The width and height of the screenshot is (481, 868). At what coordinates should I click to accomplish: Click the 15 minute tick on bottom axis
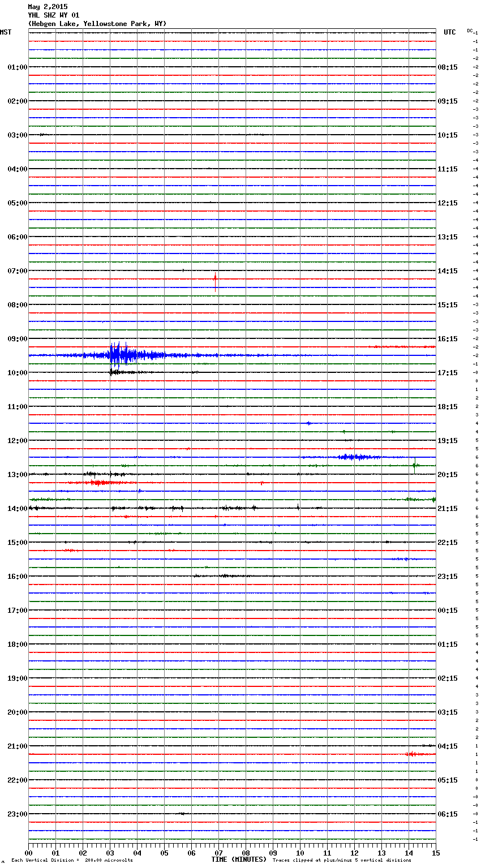[x=436, y=853]
